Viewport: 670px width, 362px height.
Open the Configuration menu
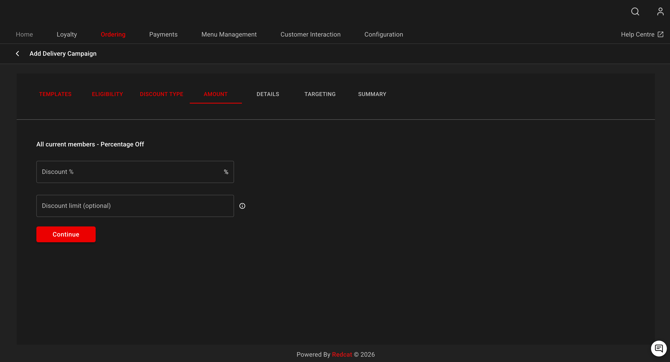pyautogui.click(x=384, y=35)
